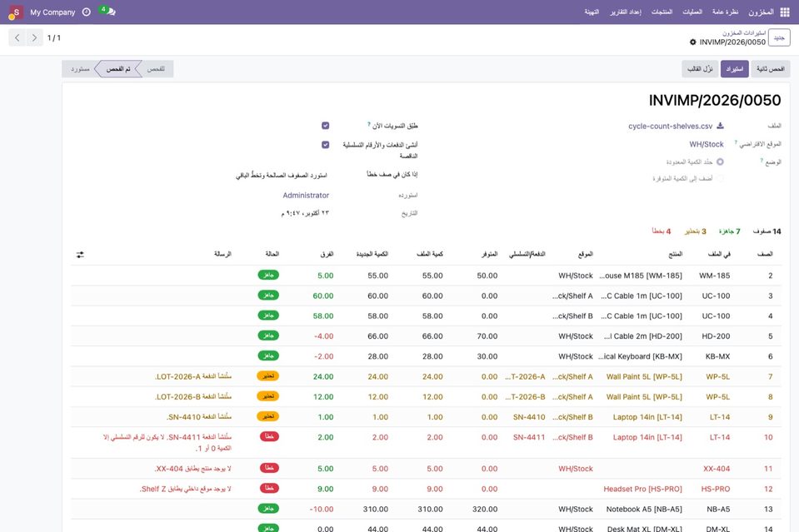Screen dimensions: 799x532
Task: Open the Administrator user link
Action: 306,195
